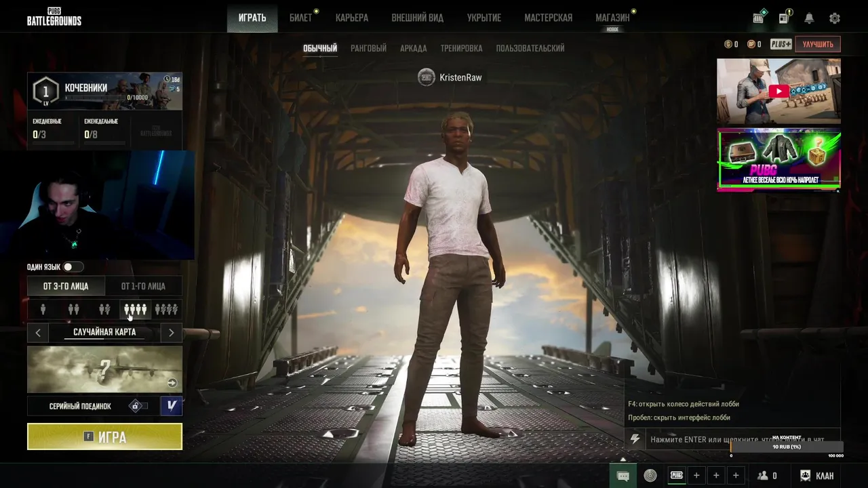
Task: Open the news icon with exclamation badge
Action: pyautogui.click(x=784, y=18)
